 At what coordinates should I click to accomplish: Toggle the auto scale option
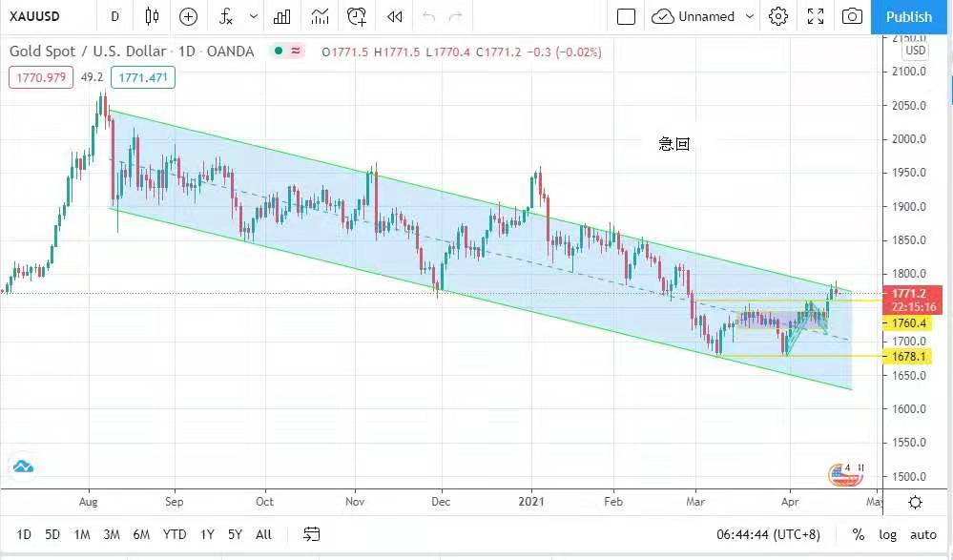[922, 534]
